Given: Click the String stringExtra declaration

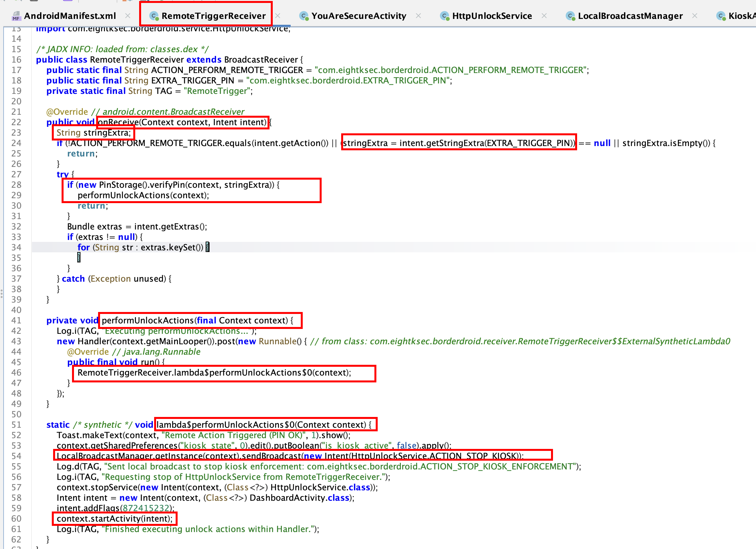Looking at the screenshot, I should [94, 133].
